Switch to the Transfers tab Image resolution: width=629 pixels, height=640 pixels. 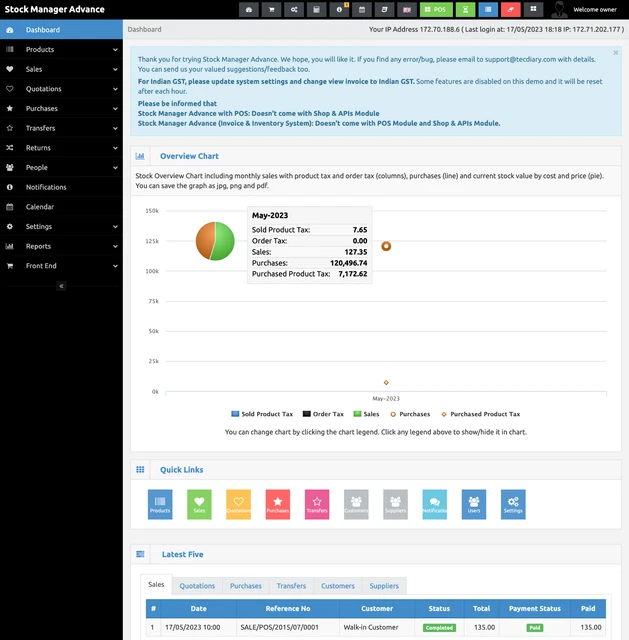point(291,586)
